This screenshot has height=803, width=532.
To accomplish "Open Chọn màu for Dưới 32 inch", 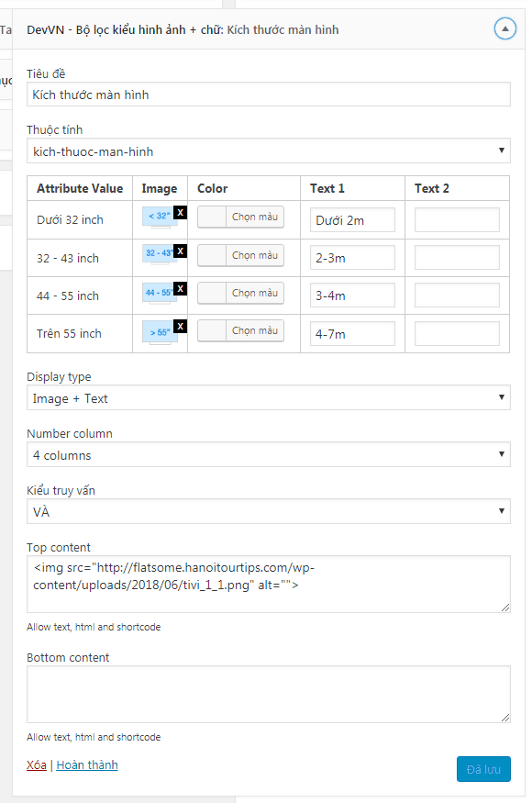I will click(240, 217).
